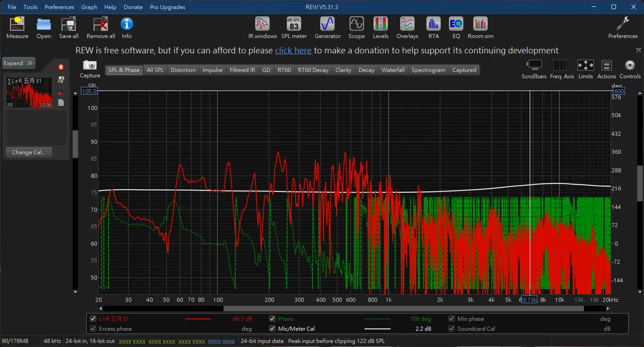The image size is (644, 347).
Task: Select the L+R measurement thumbnail
Action: click(29, 92)
